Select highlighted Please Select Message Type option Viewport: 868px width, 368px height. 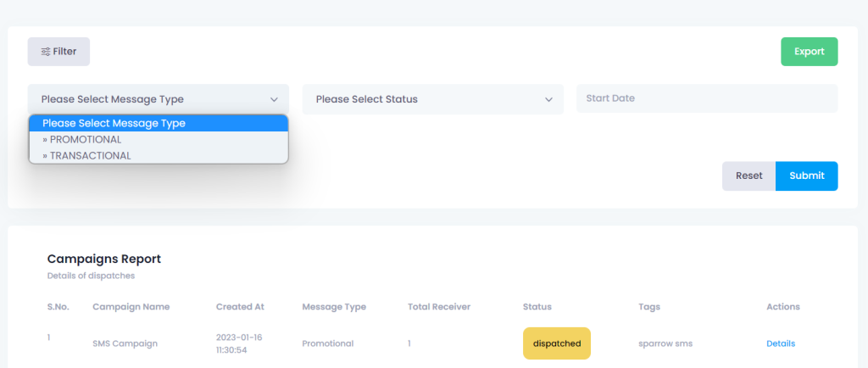[159, 124]
